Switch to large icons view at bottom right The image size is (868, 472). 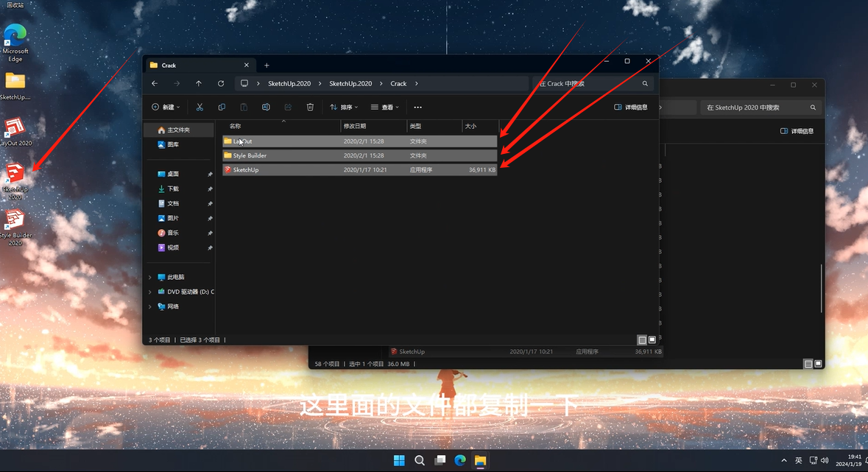[652, 339]
